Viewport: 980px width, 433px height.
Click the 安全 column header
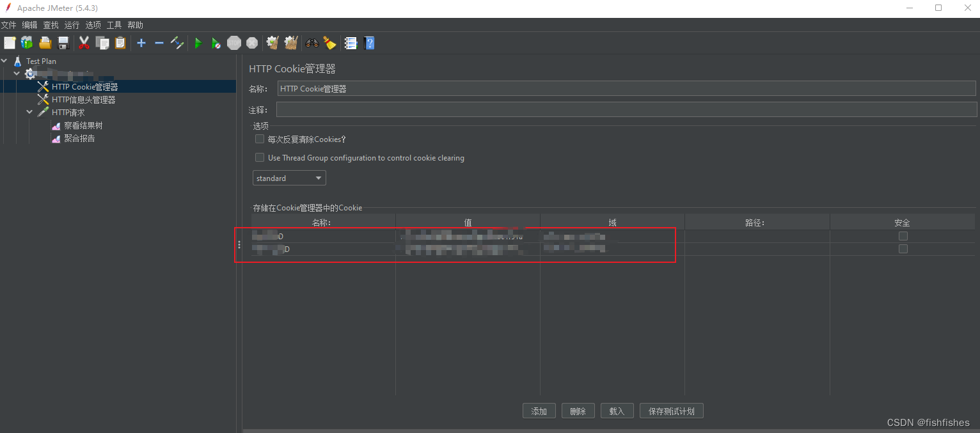pyautogui.click(x=903, y=223)
